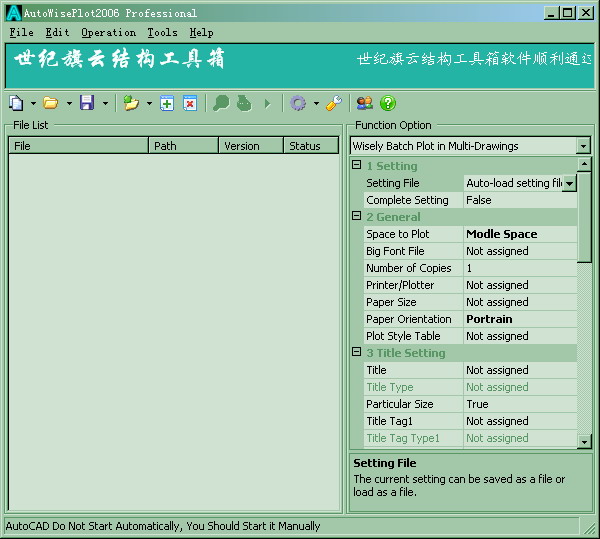Click the Number of Copies value 1

coord(520,268)
